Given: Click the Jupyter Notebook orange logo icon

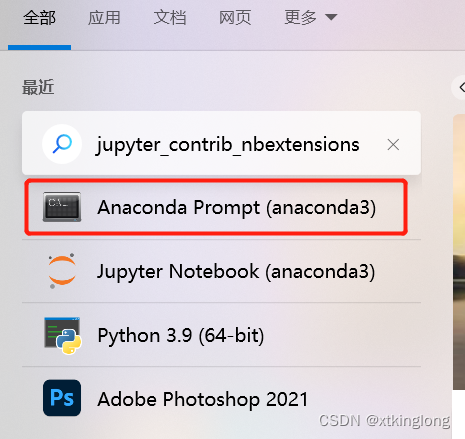Looking at the screenshot, I should 62,271.
